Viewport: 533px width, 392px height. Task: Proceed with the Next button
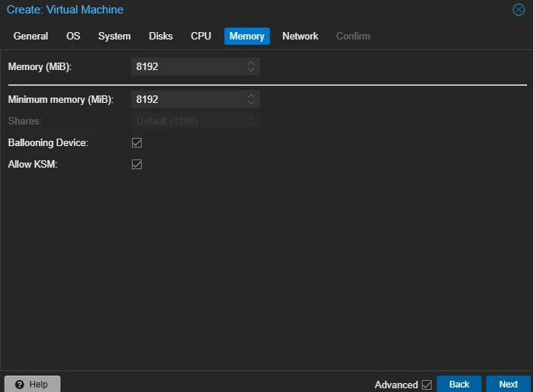pos(508,385)
